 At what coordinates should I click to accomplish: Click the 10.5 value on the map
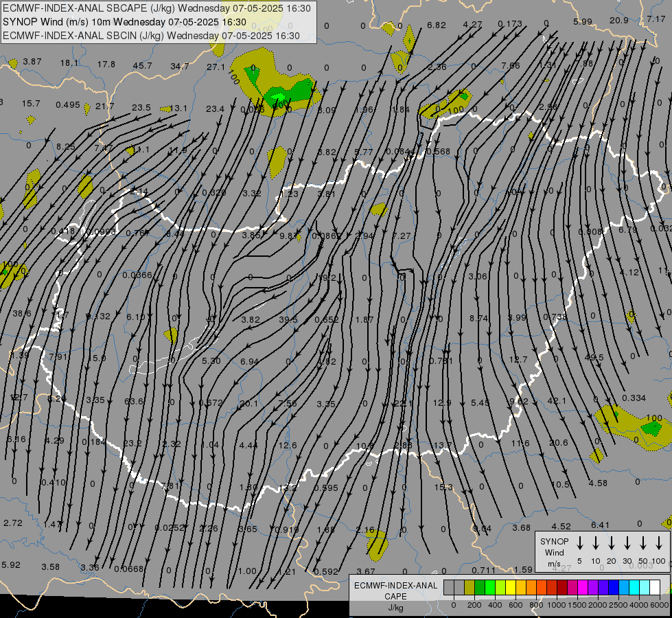coord(561,484)
